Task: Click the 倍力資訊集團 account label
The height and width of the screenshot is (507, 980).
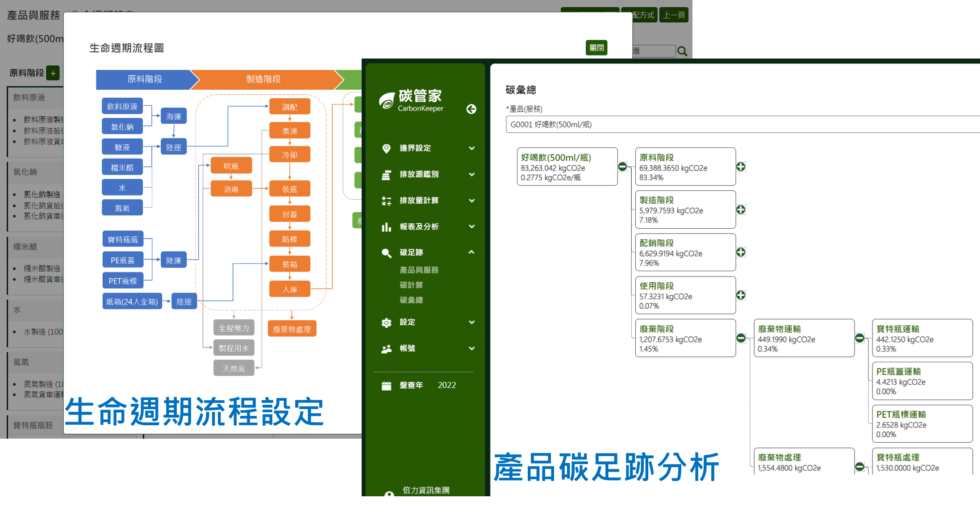Action: 426,490
